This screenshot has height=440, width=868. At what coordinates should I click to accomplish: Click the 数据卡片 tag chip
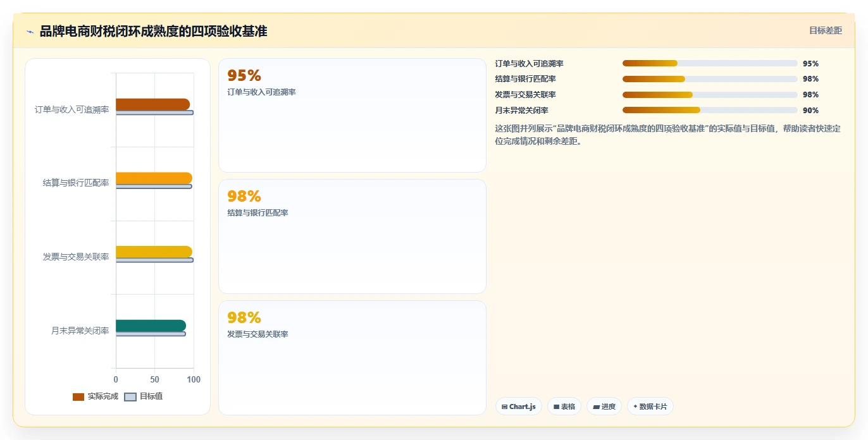pos(650,406)
